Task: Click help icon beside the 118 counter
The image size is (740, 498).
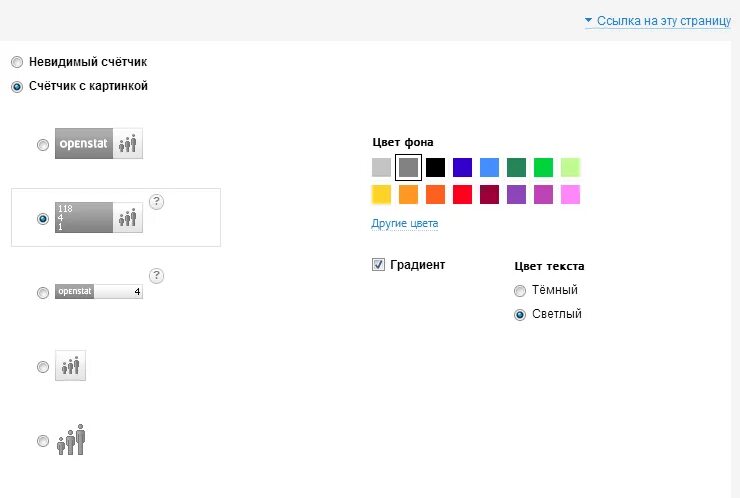Action: pos(156,201)
